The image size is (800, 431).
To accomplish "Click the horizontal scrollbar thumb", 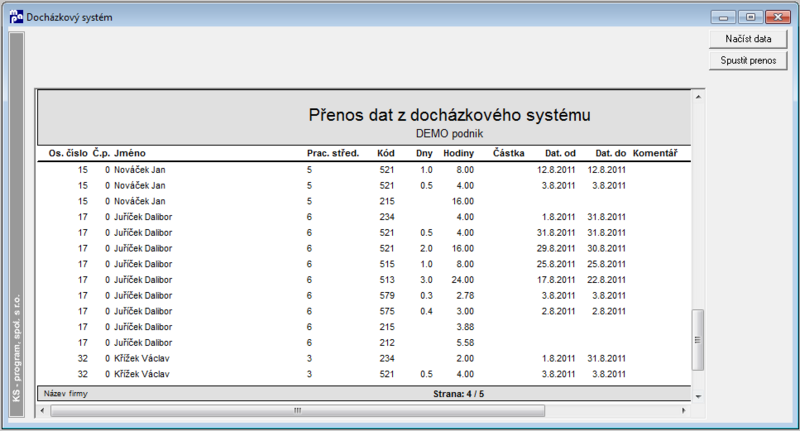I will pyautogui.click(x=297, y=410).
